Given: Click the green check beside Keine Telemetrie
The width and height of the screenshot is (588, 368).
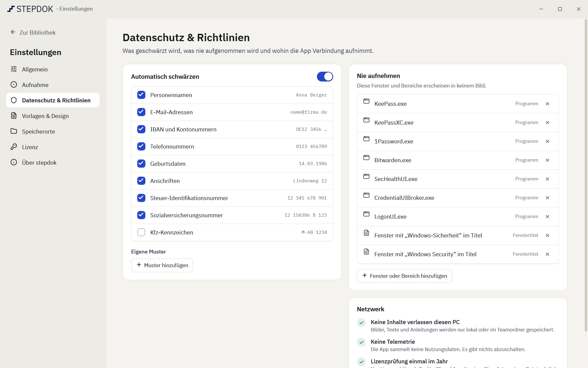Looking at the screenshot, I should pos(361,342).
